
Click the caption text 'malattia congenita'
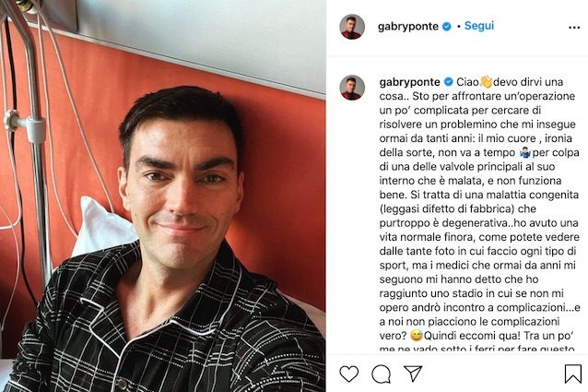(533, 195)
